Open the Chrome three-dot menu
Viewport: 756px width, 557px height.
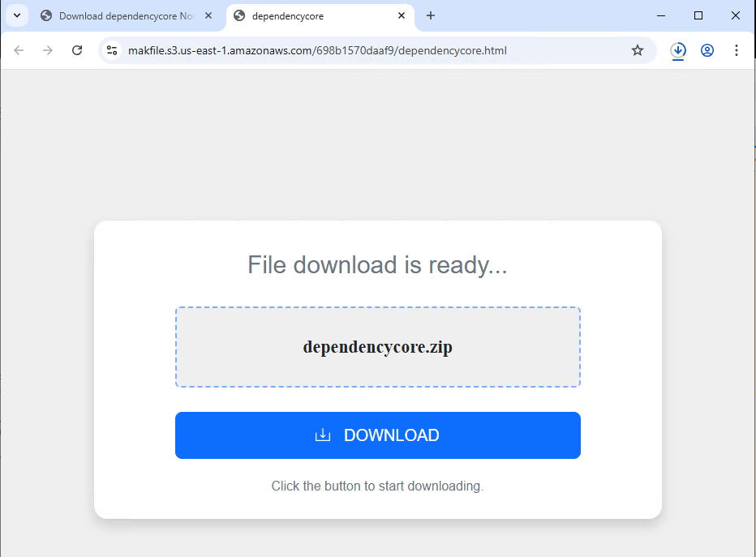(x=737, y=50)
